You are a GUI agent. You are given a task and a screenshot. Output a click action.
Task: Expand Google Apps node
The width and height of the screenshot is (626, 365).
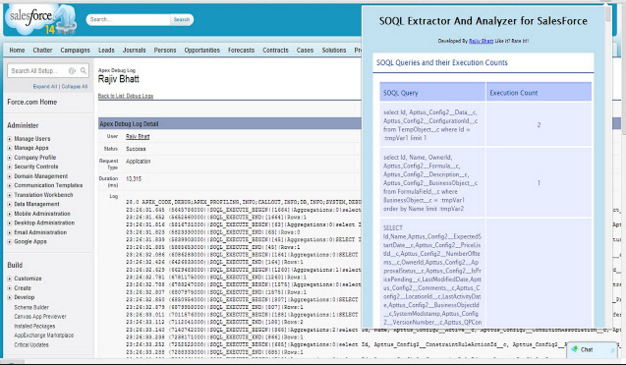[x=10, y=242]
